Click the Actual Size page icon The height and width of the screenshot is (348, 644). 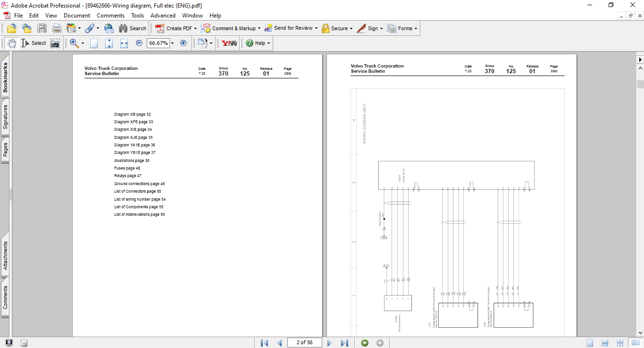point(94,43)
